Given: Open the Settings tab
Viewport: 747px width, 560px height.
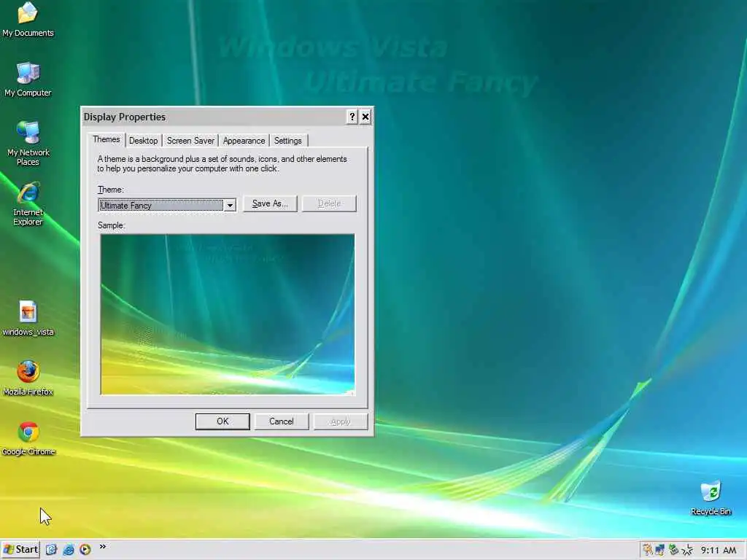Looking at the screenshot, I should tap(287, 141).
